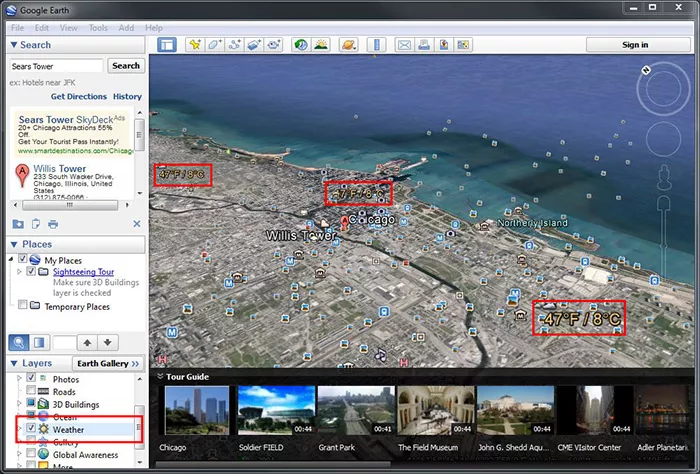Image resolution: width=700 pixels, height=474 pixels.
Task: Collapse the My Places tree node
Action: [x=11, y=259]
